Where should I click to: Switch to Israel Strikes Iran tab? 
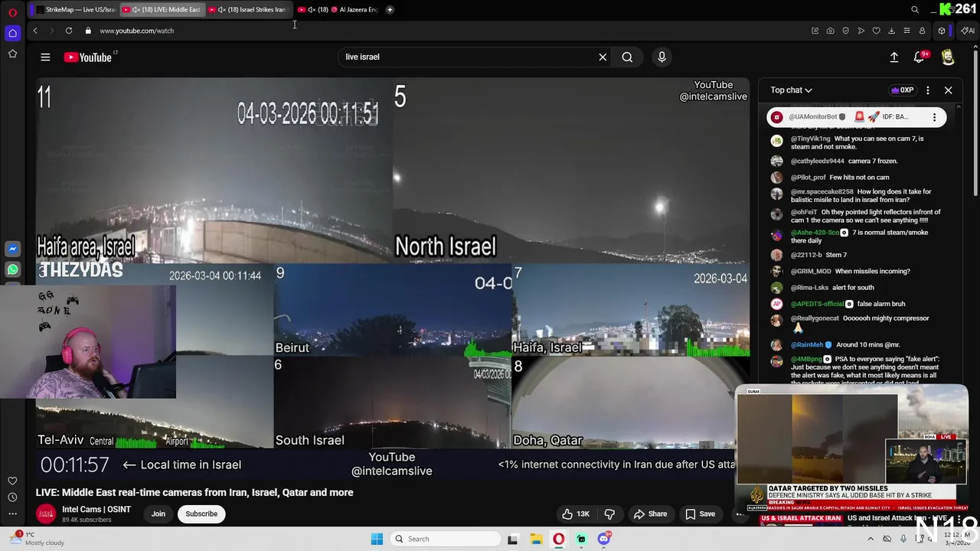[x=248, y=10]
